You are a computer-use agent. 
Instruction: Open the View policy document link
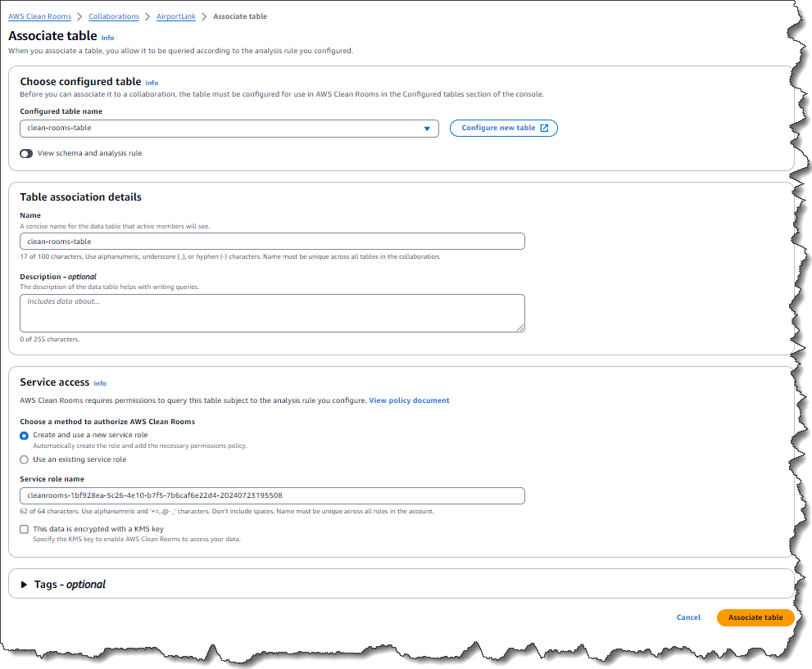pos(409,400)
